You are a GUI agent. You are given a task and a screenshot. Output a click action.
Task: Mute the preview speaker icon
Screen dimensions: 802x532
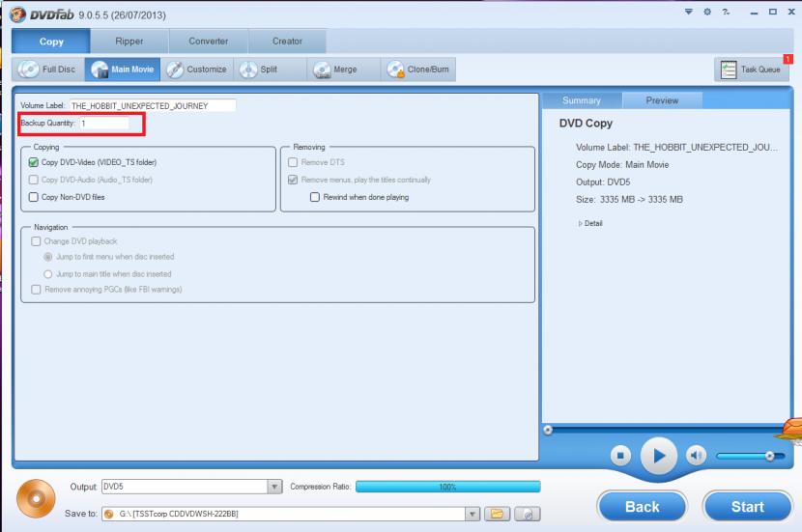click(696, 455)
